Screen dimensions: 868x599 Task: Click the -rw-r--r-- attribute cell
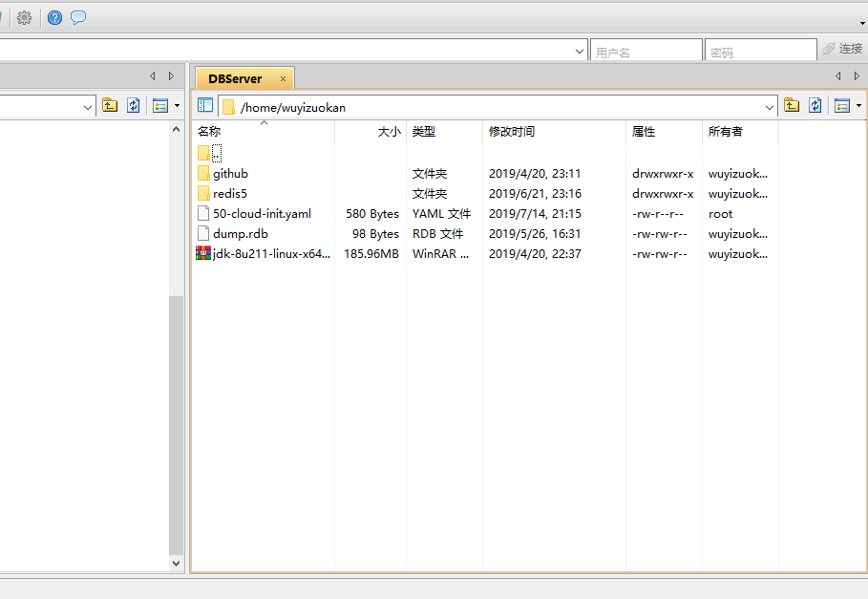[x=658, y=214]
